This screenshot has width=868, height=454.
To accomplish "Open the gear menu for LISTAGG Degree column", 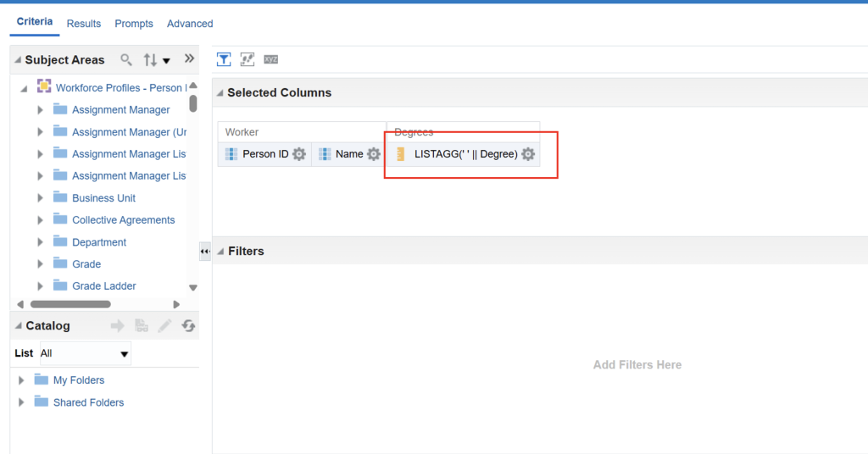I will click(x=528, y=154).
